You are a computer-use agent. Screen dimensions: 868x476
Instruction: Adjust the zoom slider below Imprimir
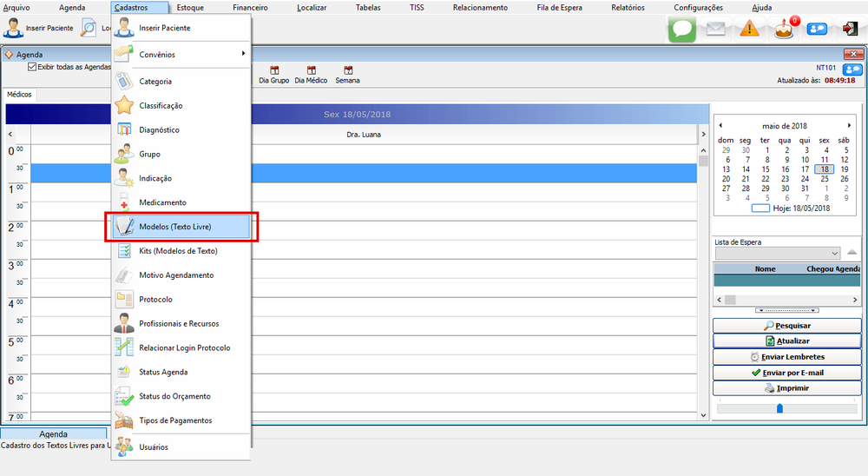[779, 408]
